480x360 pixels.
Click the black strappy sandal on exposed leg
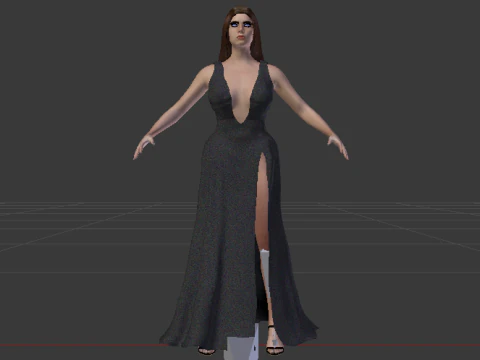click(274, 341)
